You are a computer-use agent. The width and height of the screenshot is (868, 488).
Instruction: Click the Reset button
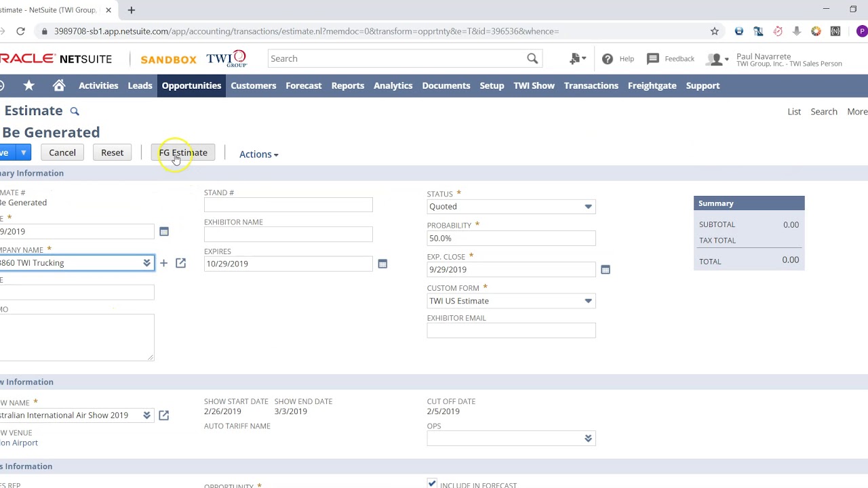point(113,152)
